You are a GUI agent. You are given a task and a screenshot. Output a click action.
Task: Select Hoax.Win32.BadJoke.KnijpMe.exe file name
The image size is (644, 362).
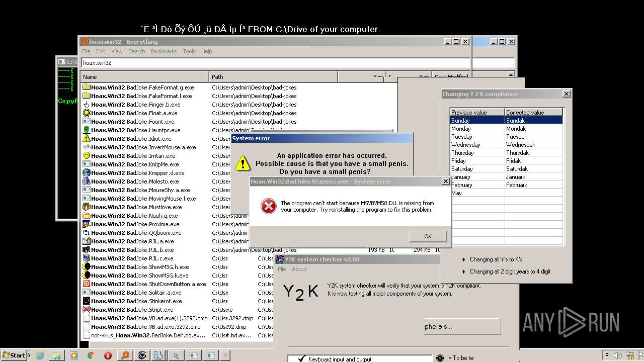tap(135, 164)
